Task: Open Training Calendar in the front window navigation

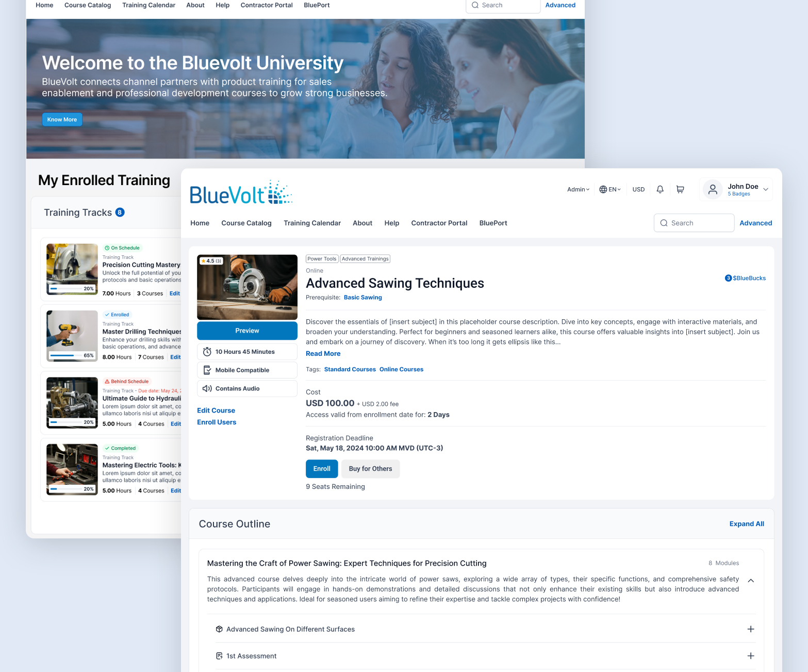Action: pos(312,223)
